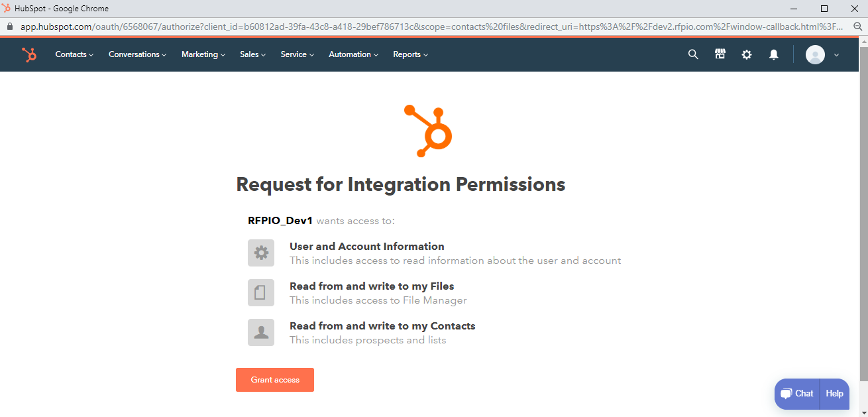The width and height of the screenshot is (868, 417).
Task: Open the Sales menu
Action: click(x=252, y=54)
